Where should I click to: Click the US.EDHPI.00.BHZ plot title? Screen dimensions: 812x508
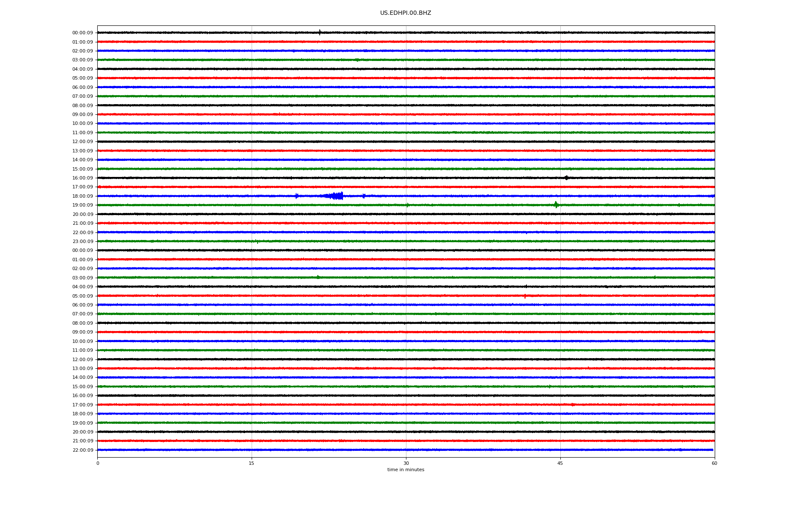tap(405, 13)
